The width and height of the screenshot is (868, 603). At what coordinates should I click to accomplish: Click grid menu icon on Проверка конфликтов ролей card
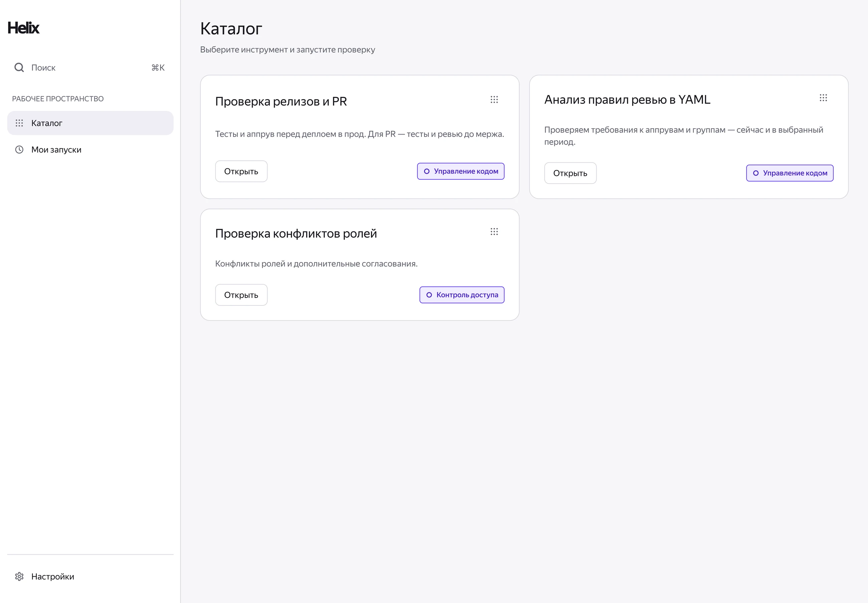494,232
